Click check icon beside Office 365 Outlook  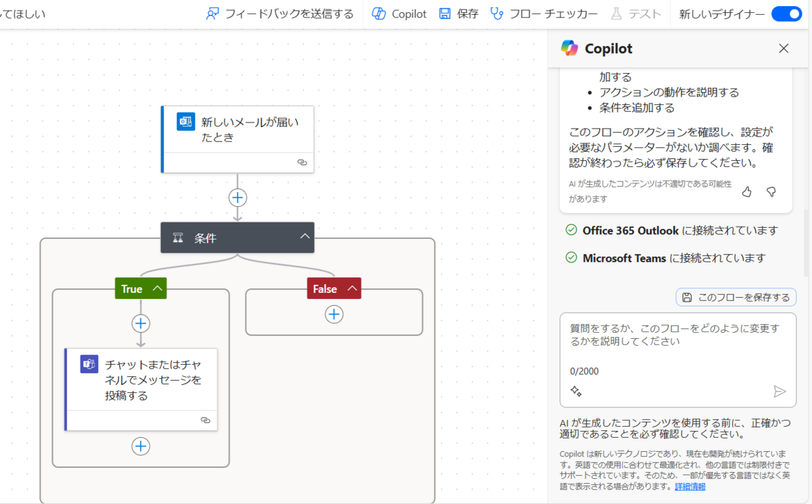tap(571, 230)
